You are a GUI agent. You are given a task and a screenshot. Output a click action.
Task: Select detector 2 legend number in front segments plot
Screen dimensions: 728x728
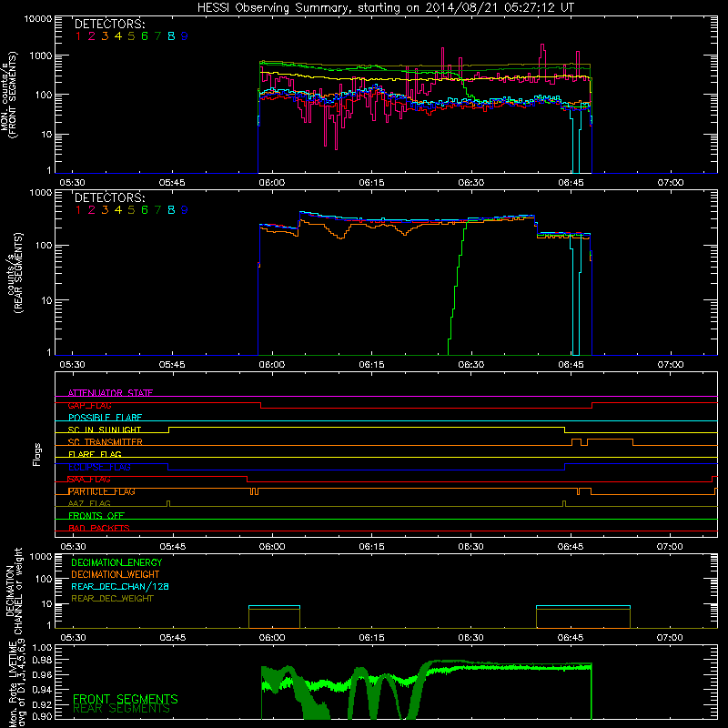pos(92,36)
